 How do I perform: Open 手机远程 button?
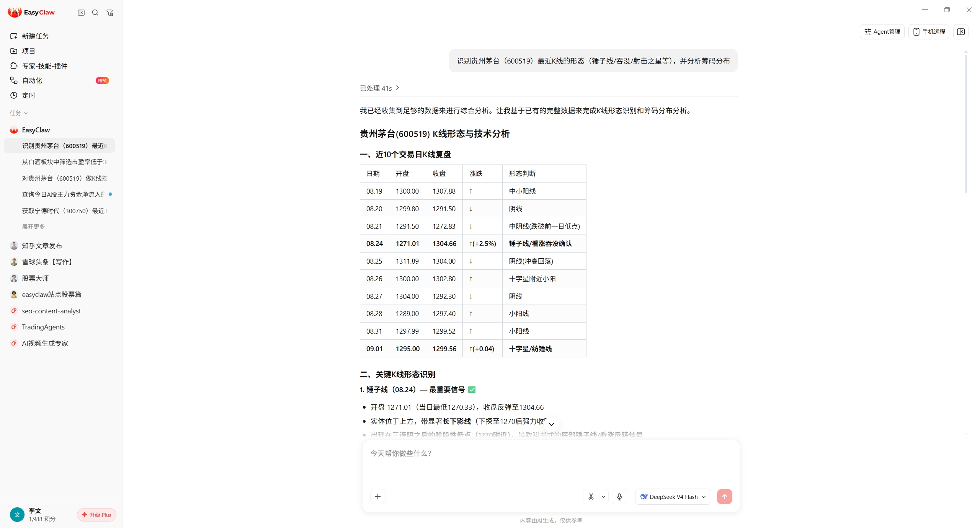(x=929, y=32)
